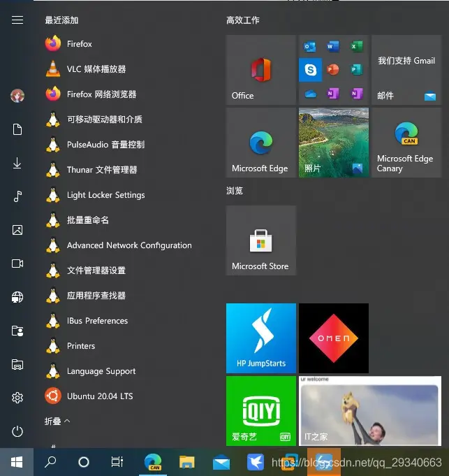
Task: Open the OMEN tile
Action: [x=334, y=338]
